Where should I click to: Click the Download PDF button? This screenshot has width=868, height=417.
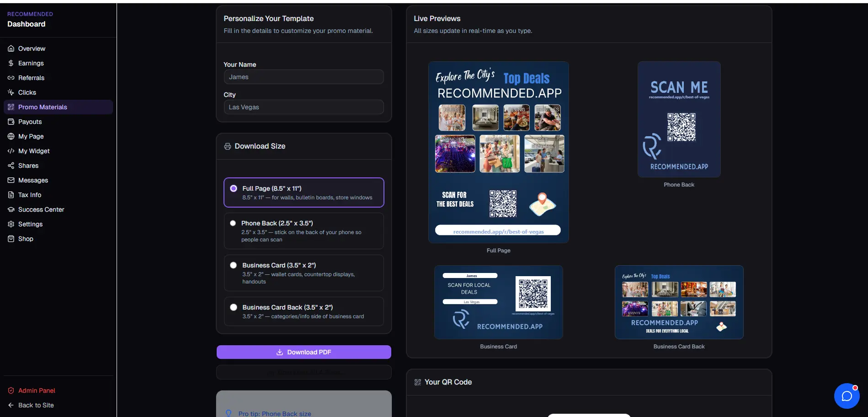tap(304, 352)
